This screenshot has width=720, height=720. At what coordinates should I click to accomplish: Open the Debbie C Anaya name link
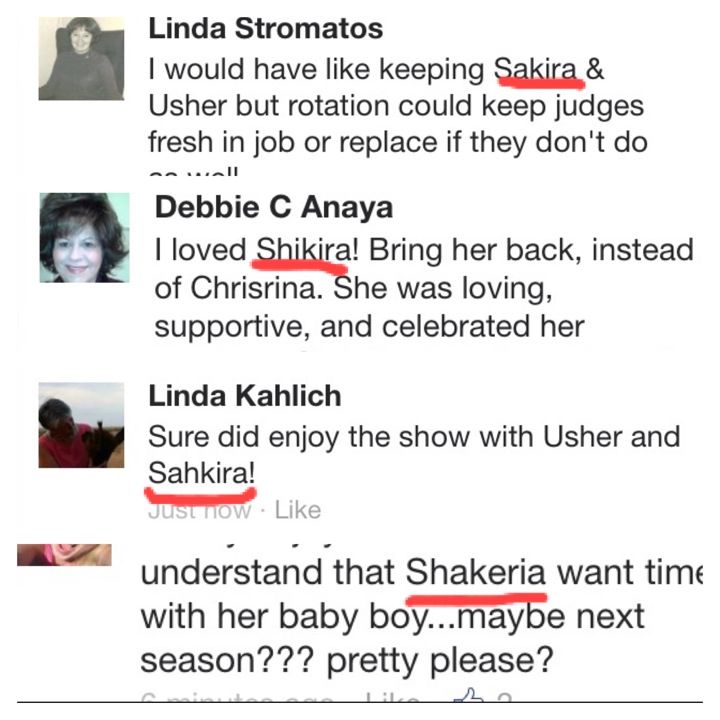pyautogui.click(x=274, y=207)
